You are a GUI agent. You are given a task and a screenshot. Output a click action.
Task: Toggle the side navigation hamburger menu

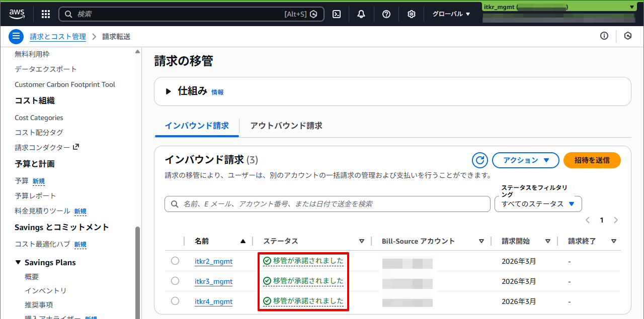coord(16,36)
